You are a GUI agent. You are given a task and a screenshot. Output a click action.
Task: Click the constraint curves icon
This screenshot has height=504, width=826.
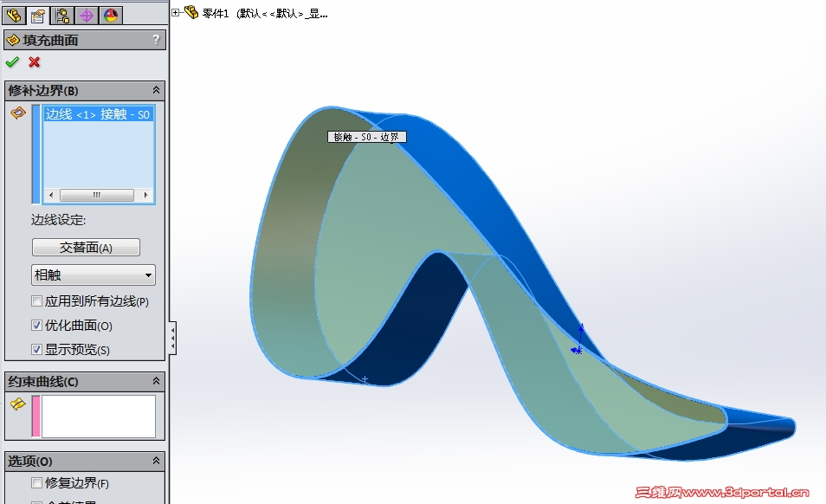point(18,404)
